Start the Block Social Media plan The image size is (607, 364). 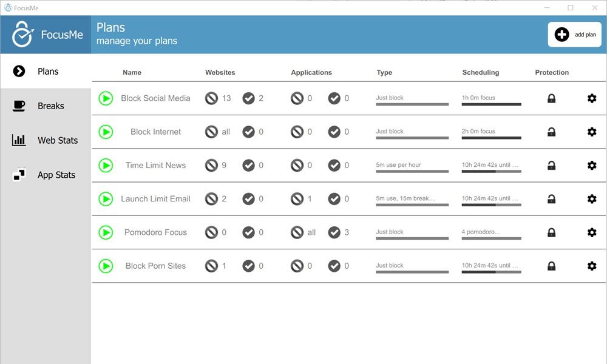106,98
